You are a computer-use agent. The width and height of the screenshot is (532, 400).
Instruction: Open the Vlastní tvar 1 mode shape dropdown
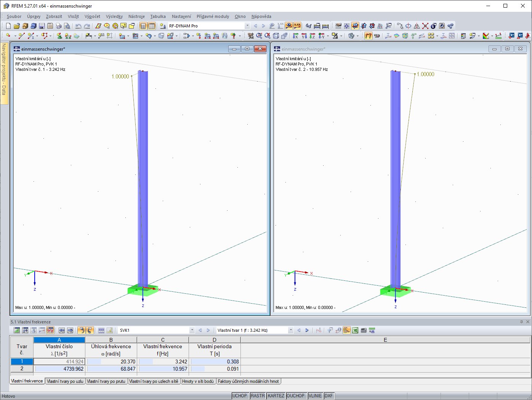pyautogui.click(x=291, y=330)
